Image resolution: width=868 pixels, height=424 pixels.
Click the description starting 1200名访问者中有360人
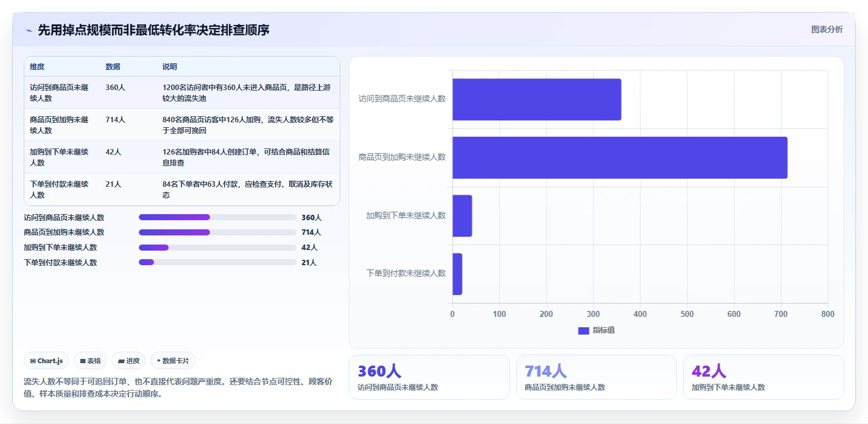(x=247, y=92)
